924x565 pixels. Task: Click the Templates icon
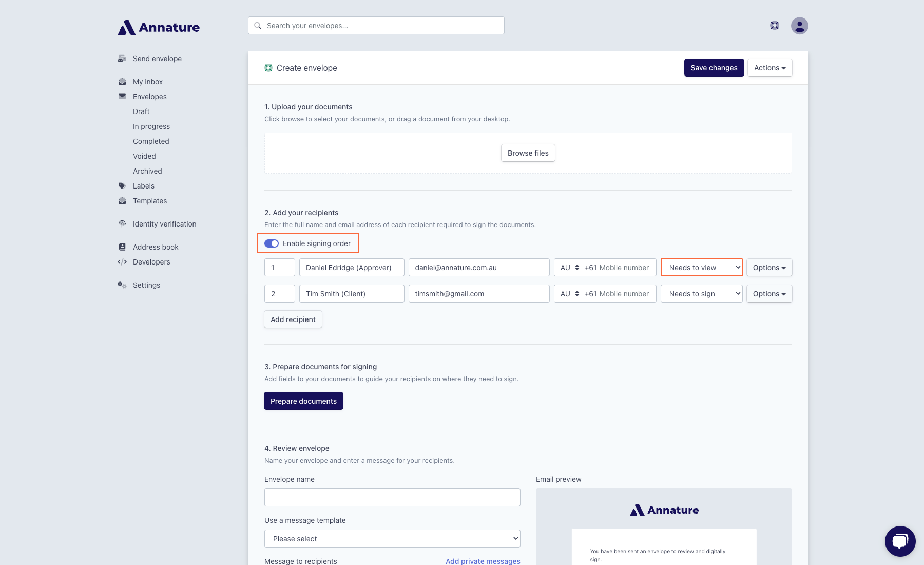point(122,201)
